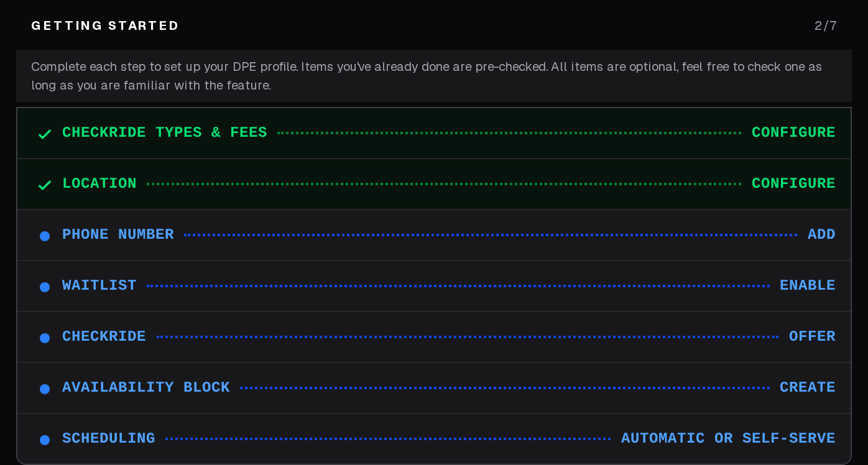868x465 pixels.
Task: Click the green checkmark beside Location
Action: 45,185
